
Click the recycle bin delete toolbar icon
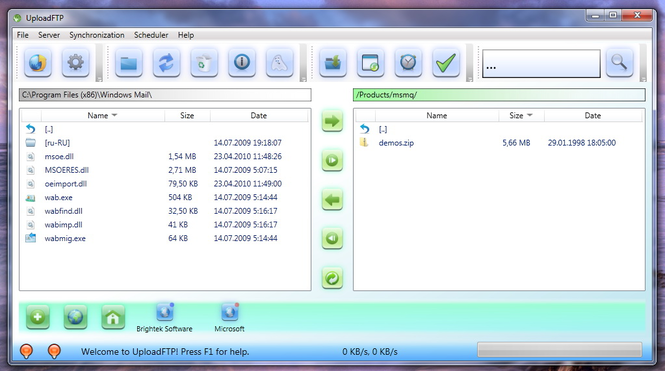point(204,63)
